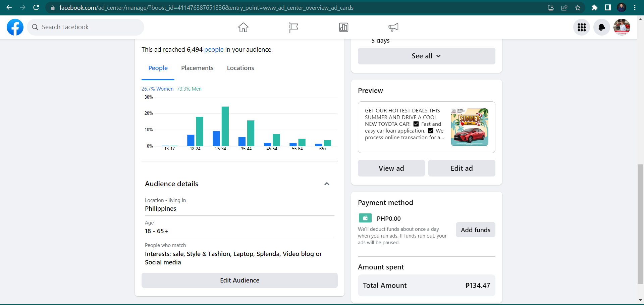
Task: Go back with the browser back arrow
Action: (x=9, y=7)
